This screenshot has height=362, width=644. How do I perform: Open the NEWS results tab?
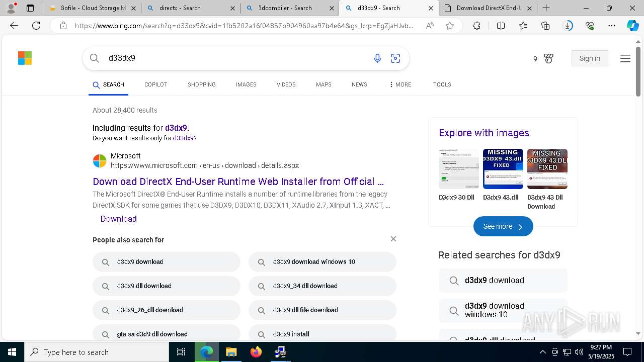coord(359,84)
